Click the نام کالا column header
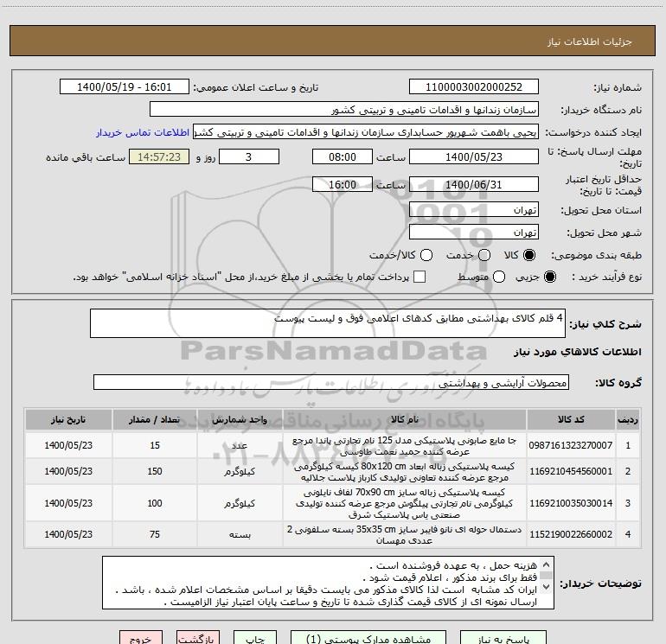The width and height of the screenshot is (666, 644). (405, 419)
